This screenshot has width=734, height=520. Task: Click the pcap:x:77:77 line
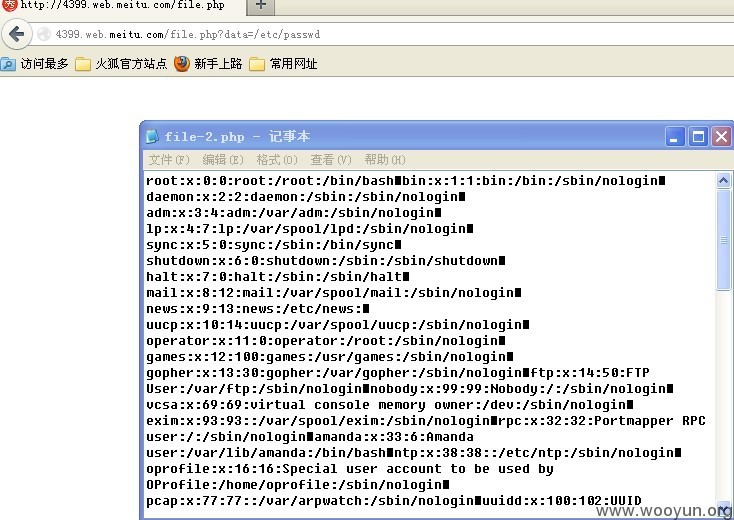pos(394,501)
